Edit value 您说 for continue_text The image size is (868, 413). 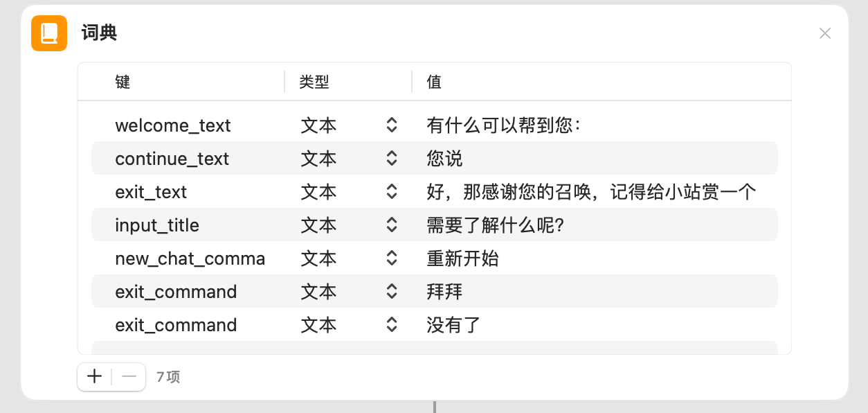point(445,159)
